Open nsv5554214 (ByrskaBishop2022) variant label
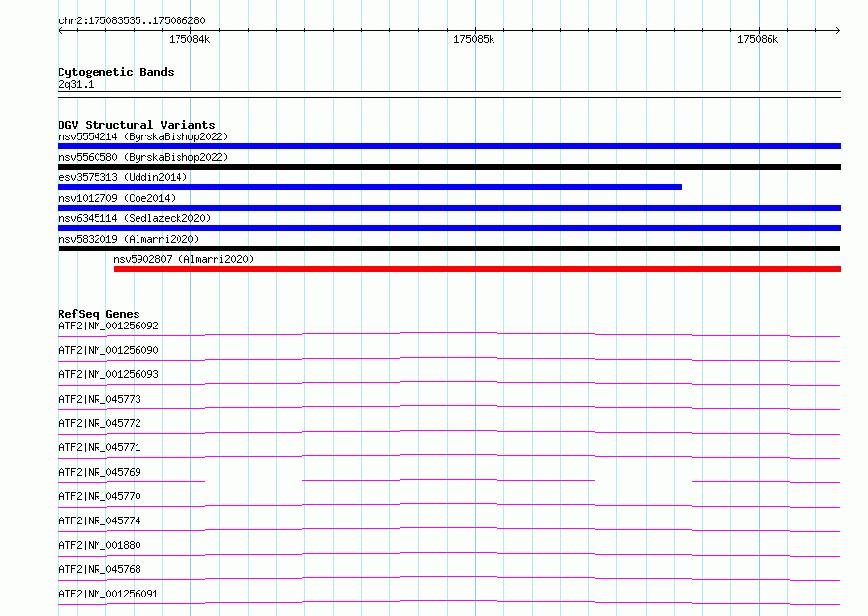This screenshot has height=616, width=868. (x=143, y=136)
